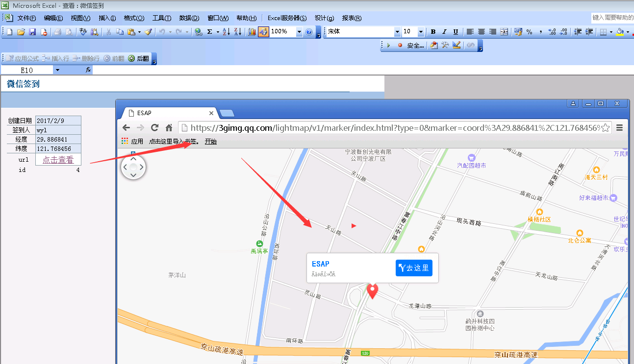Run spelling check from the toolbar

click(83, 32)
